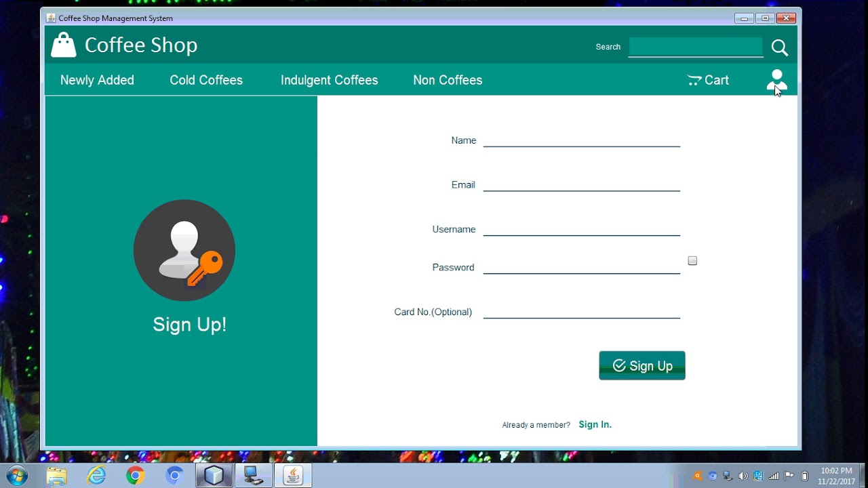
Task: Open the blue Chromium taskbar icon
Action: (175, 476)
